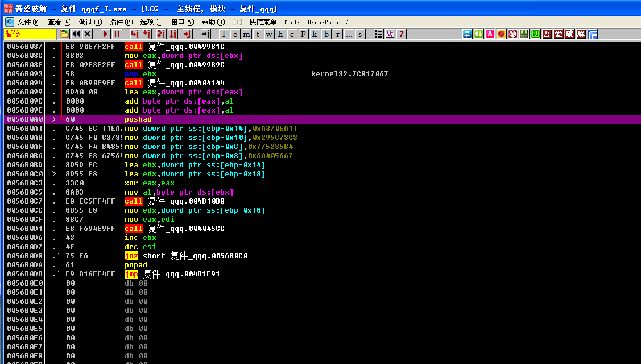Show Run trace with the '...' button
The width and height of the screenshot is (641, 364).
[x=349, y=34]
